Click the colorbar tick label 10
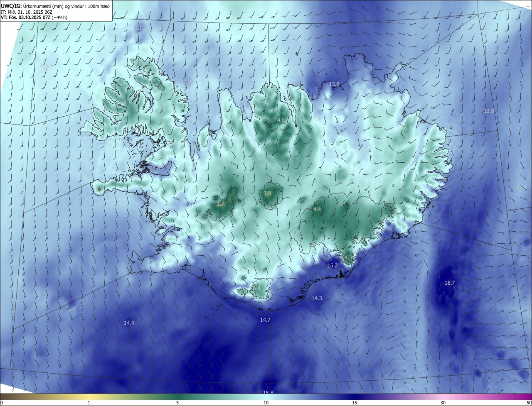Viewport: 532px width, 406px height. [266, 403]
